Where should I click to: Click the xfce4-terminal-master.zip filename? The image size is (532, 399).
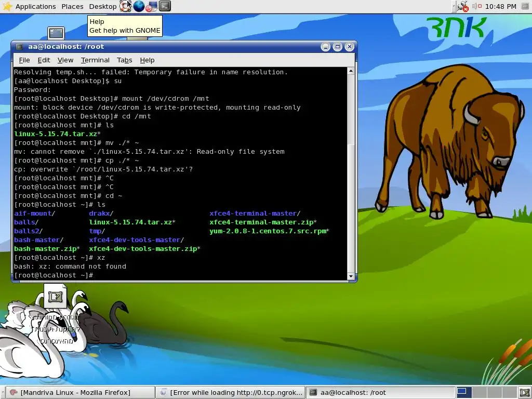point(261,222)
